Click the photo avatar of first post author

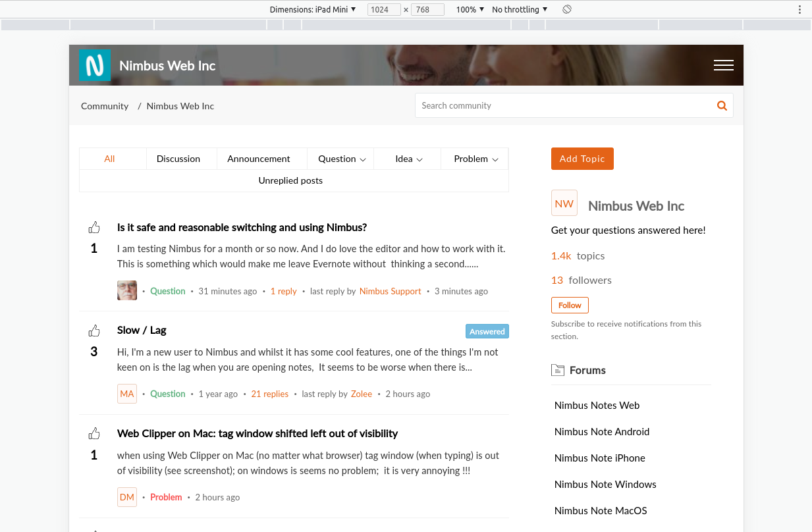[127, 290]
